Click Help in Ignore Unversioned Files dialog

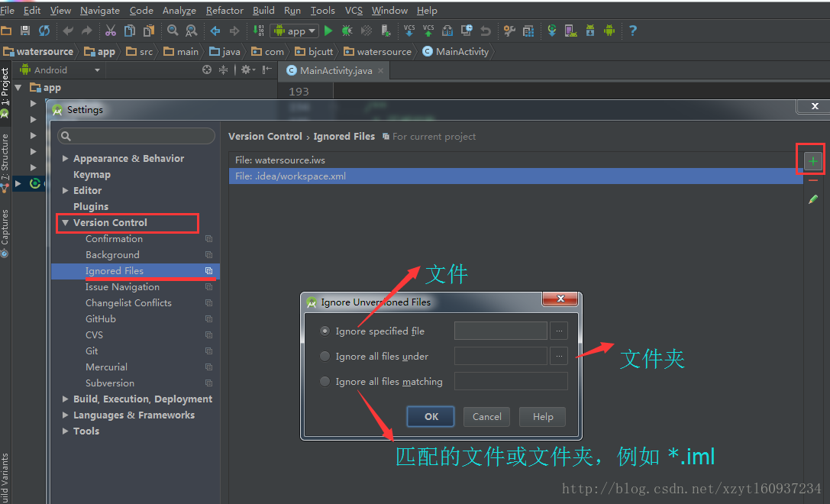[543, 417]
